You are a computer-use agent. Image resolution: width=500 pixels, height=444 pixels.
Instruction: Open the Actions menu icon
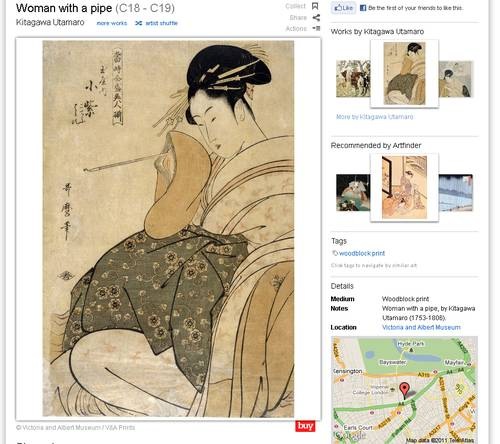coord(316,28)
